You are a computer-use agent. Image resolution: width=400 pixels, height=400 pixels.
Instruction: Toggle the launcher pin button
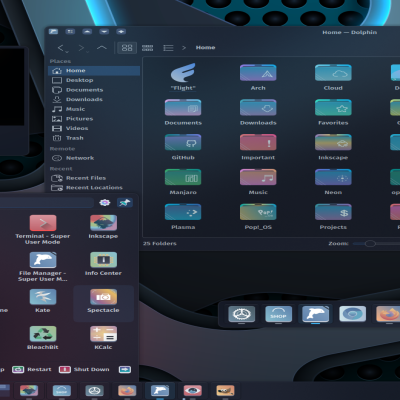tap(125, 202)
